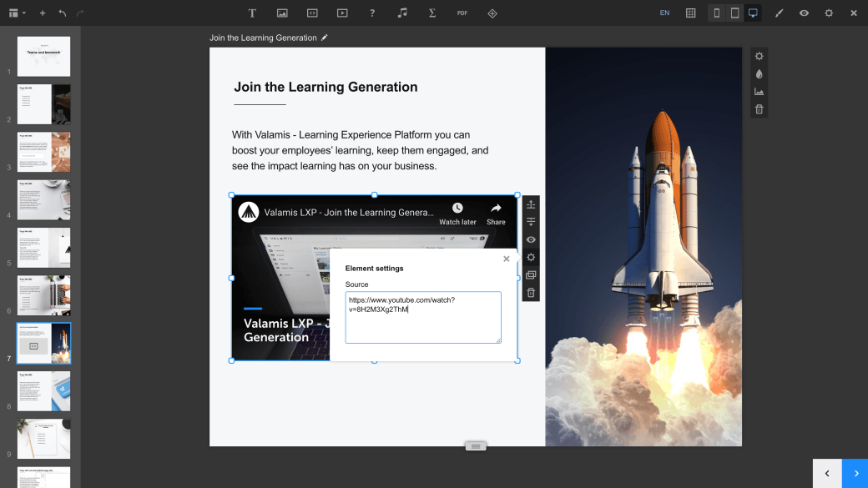Select slide 1 thumbnail 'Teams and teamwork'
Screen dimensions: 868x488
click(x=43, y=57)
